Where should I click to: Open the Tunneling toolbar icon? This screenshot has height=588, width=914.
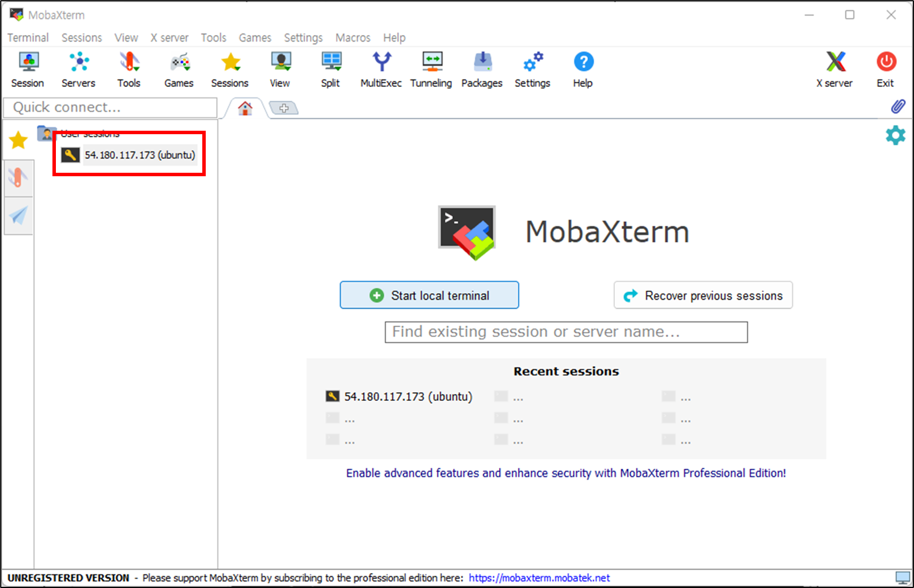click(x=431, y=70)
